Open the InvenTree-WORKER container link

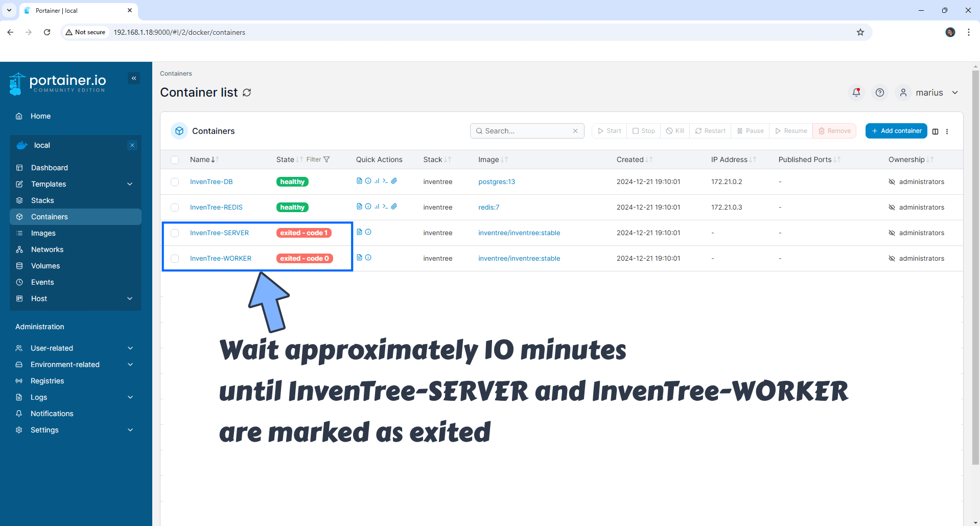221,258
